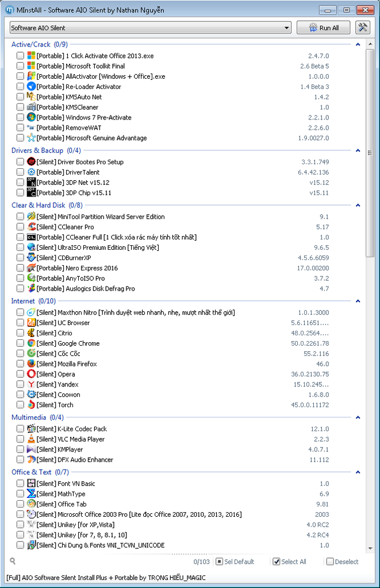Click the Microsoft Toolkit Final icon

(x=31, y=66)
